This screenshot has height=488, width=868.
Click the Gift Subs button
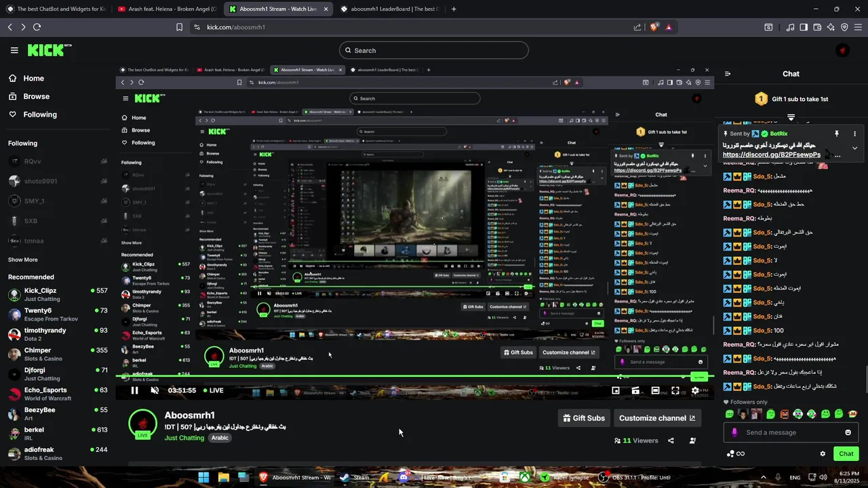pyautogui.click(x=585, y=418)
